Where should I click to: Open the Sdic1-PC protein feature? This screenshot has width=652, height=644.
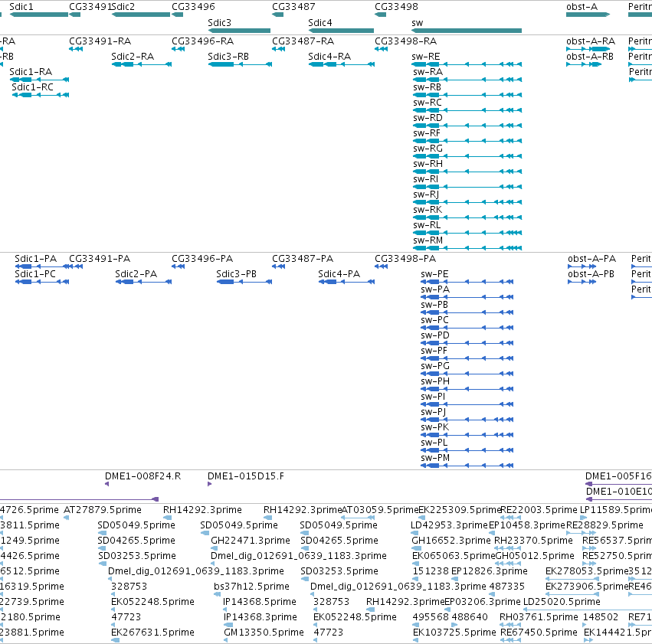pyautogui.click(x=41, y=282)
